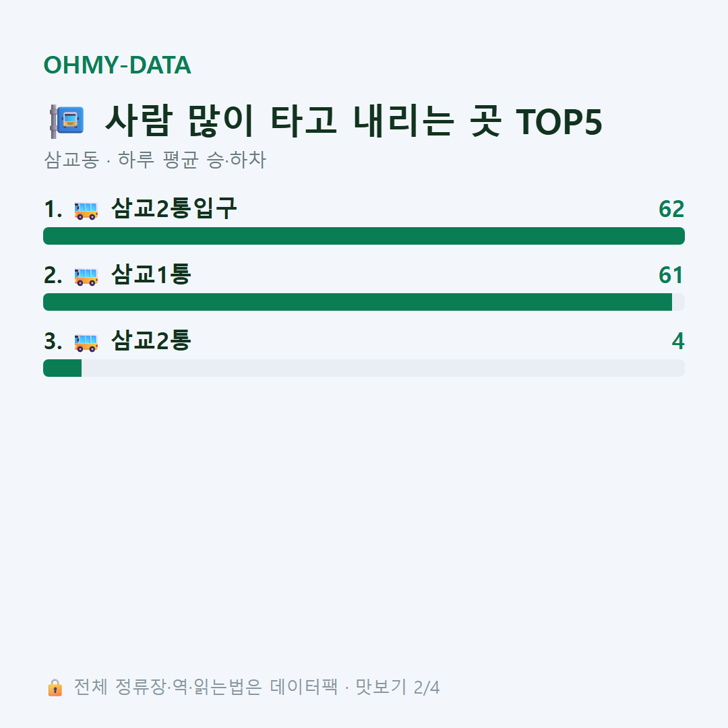Image resolution: width=728 pixels, height=728 pixels.
Task: Click the bus stop sign icon in title
Action: tap(67, 121)
